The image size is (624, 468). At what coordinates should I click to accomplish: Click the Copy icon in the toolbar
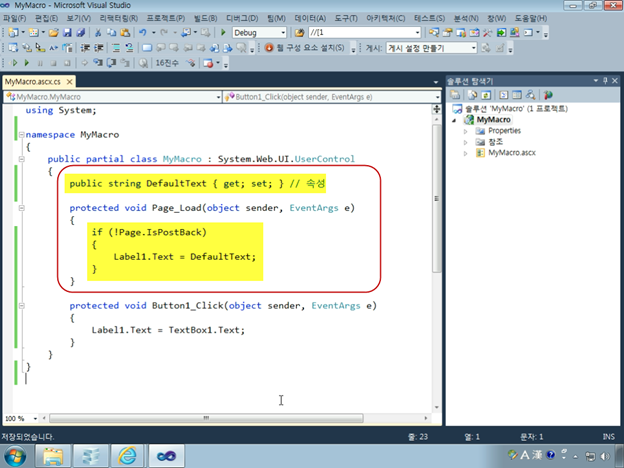(111, 33)
